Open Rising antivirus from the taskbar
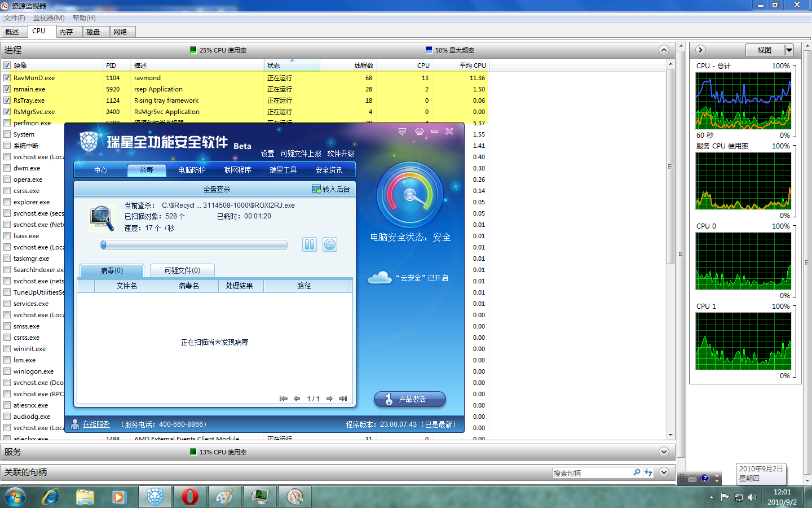This screenshot has height=508, width=812. click(155, 497)
